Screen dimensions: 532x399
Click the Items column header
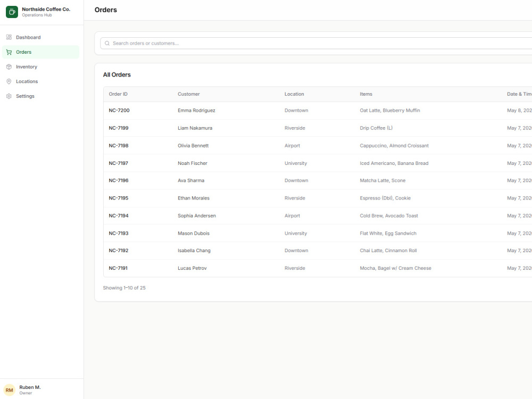click(366, 94)
